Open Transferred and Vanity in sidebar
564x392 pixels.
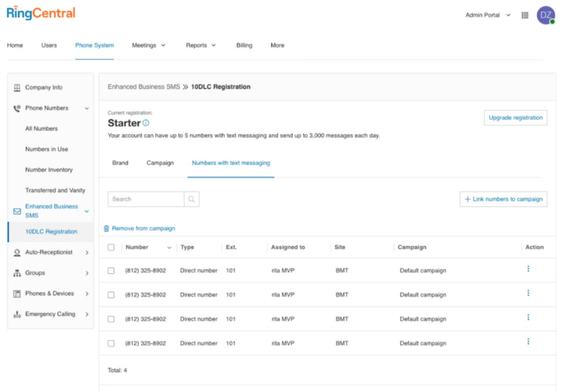[55, 191]
